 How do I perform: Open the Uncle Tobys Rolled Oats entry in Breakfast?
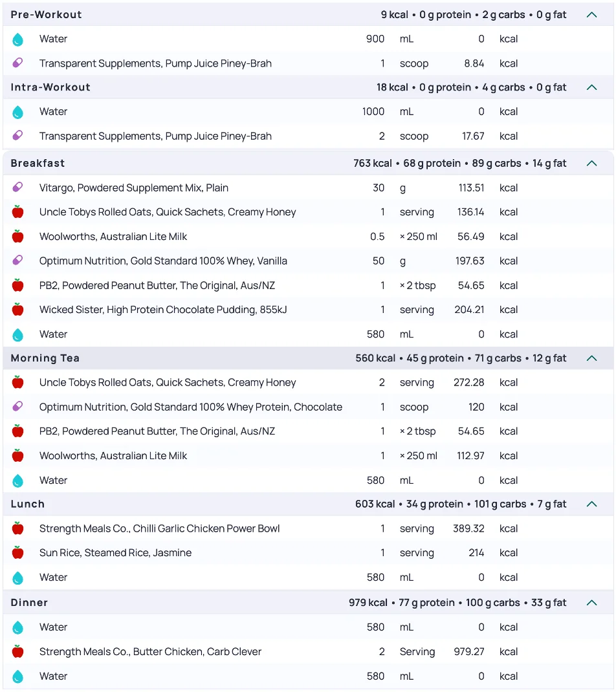coord(168,212)
